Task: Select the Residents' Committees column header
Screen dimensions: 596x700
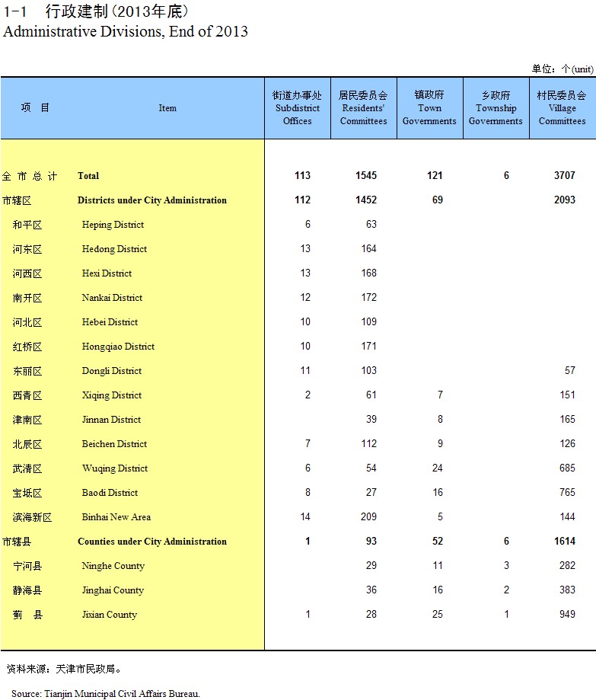Action: (x=363, y=108)
